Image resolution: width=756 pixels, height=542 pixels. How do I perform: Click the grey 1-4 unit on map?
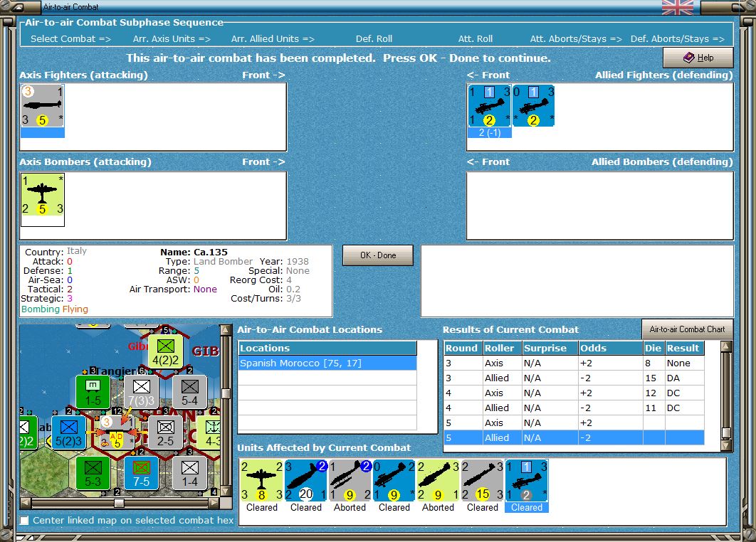189,473
